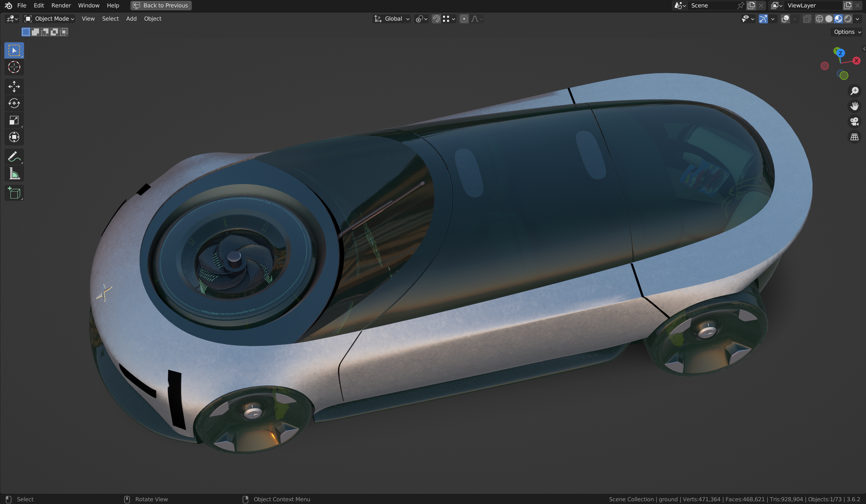Activate the Add Cube tool
866x504 pixels.
(x=14, y=193)
